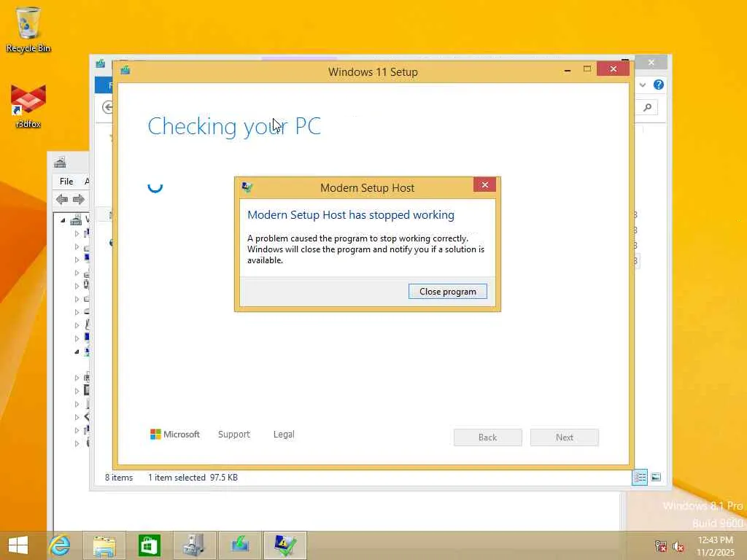
Task: Close the Modern Setup Host error dialog
Action: [484, 184]
